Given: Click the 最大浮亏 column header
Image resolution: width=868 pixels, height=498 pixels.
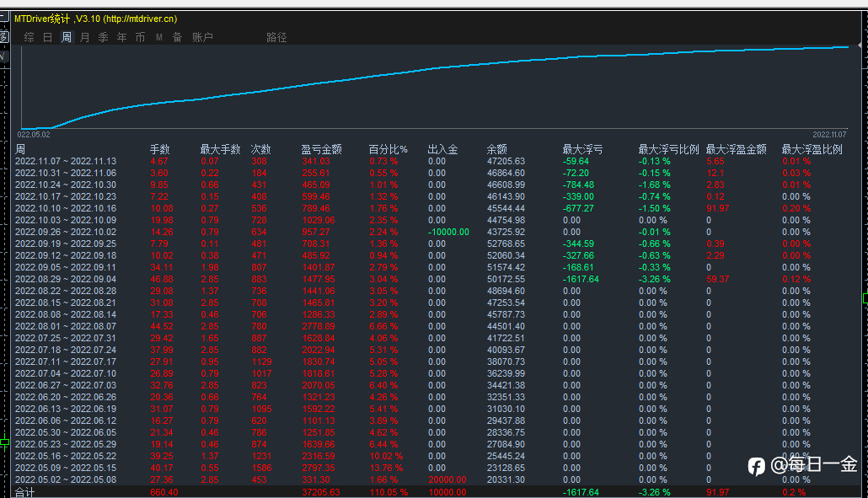Looking at the screenshot, I should coord(583,149).
